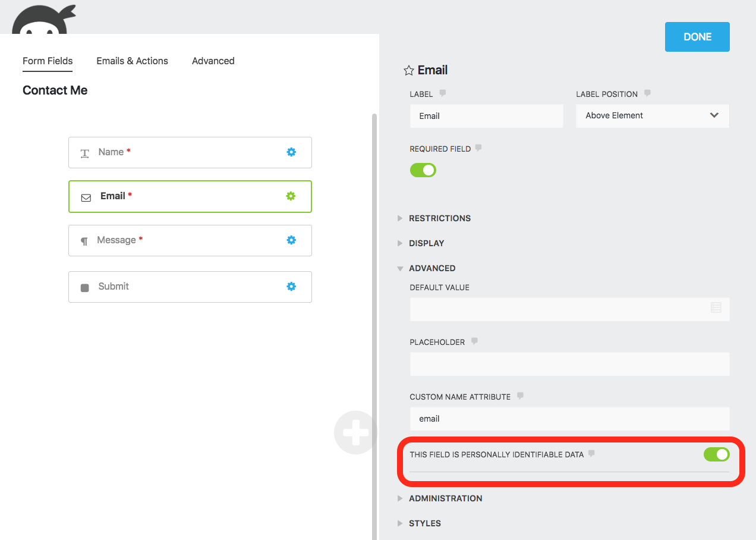Toggle off personally identifiable data switch
The image size is (756, 540).
pyautogui.click(x=716, y=454)
